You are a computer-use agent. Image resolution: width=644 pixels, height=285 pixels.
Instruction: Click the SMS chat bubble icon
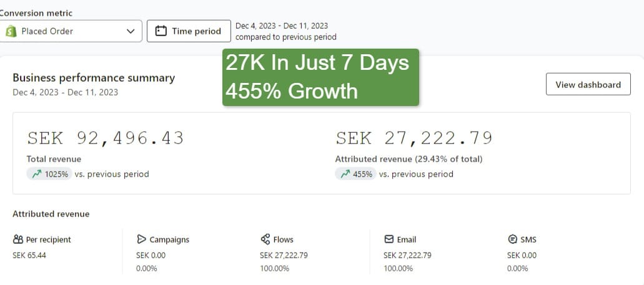512,239
